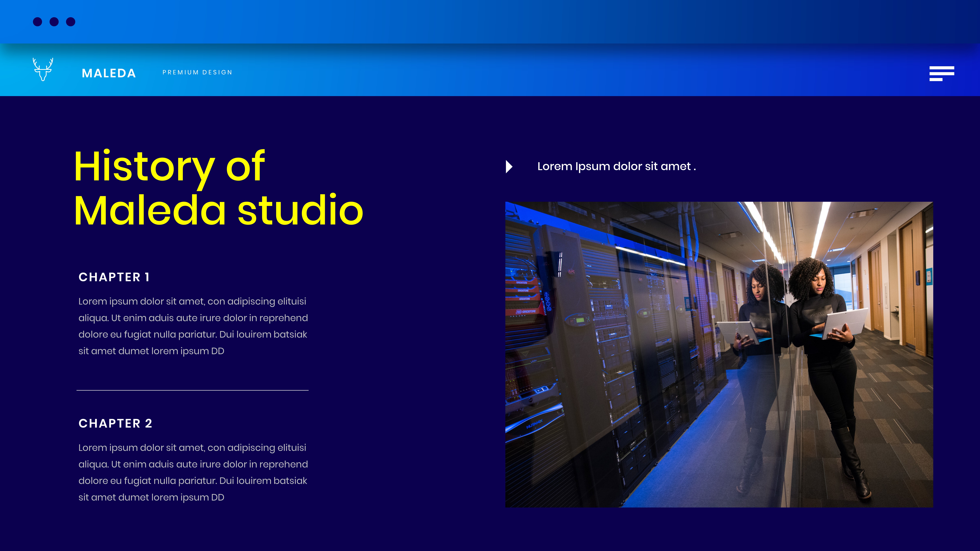The width and height of the screenshot is (980, 551).
Task: Click the middle dot of the three window dots
Action: pos(54,22)
